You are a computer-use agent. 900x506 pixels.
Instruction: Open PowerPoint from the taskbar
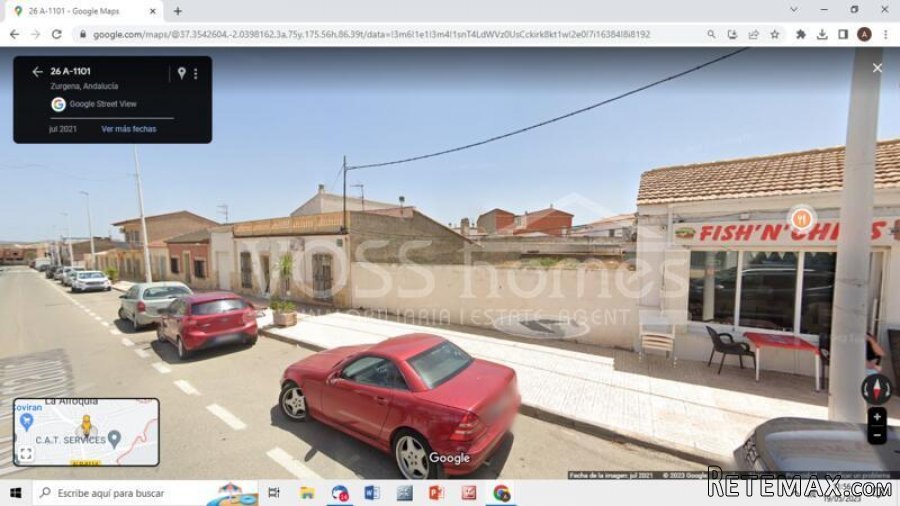pos(437,493)
